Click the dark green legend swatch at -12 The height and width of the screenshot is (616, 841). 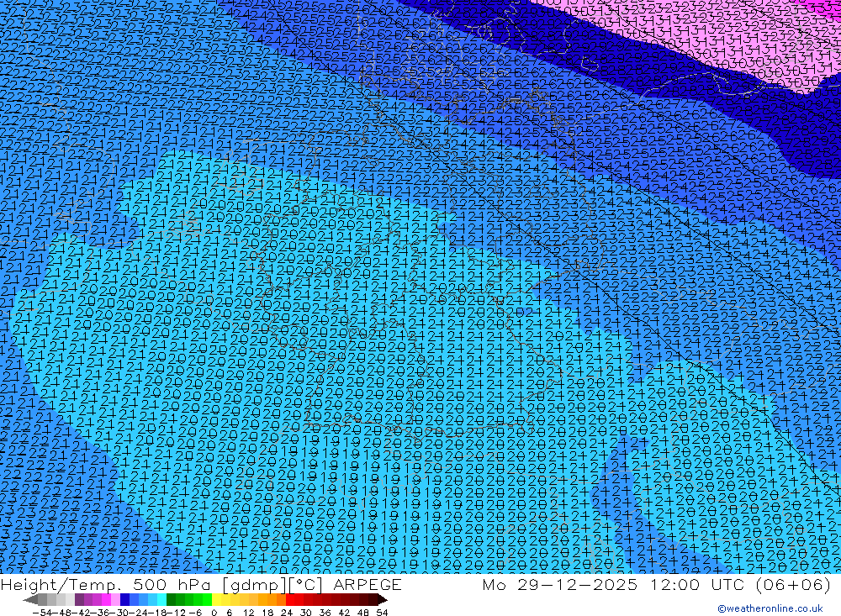tap(171, 599)
